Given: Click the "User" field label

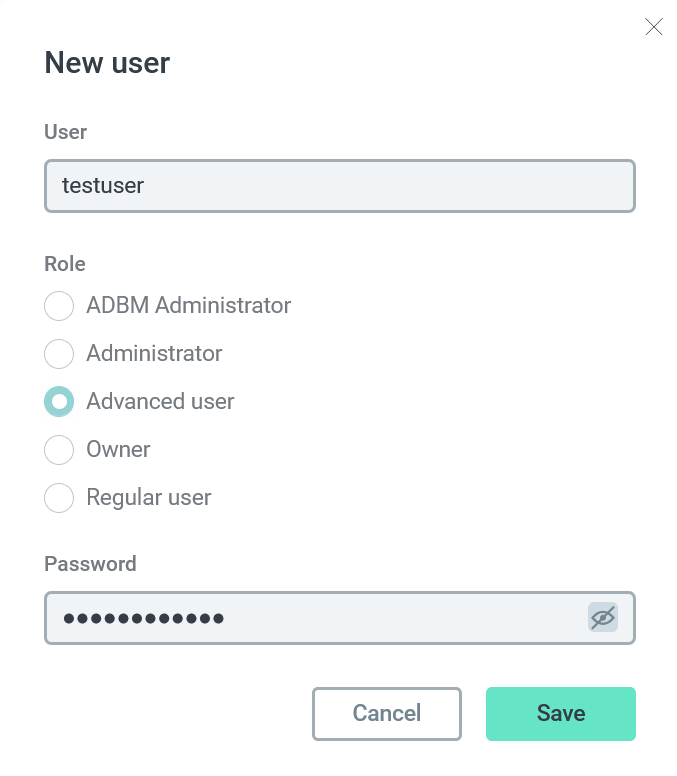Looking at the screenshot, I should 66,132.
